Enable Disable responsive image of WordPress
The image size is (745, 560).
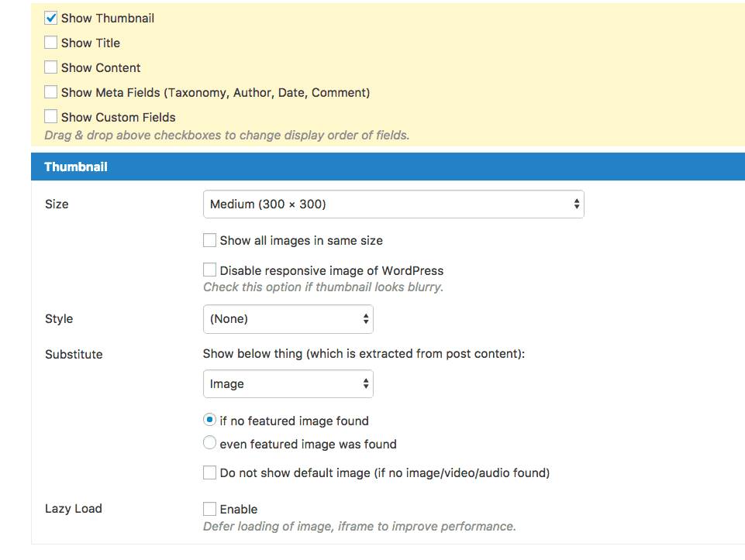click(x=209, y=270)
